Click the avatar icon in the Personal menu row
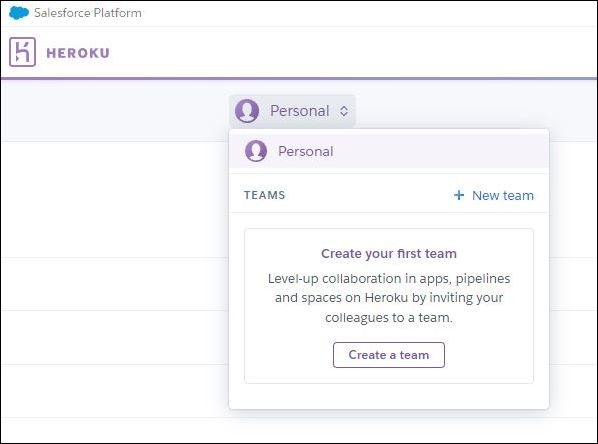 (x=256, y=151)
